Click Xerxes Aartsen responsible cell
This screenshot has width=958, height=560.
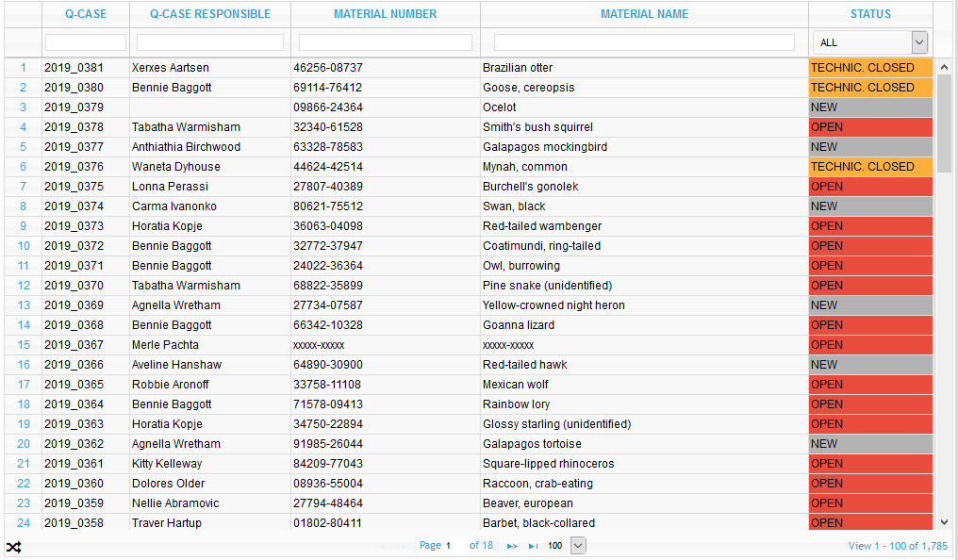210,68
